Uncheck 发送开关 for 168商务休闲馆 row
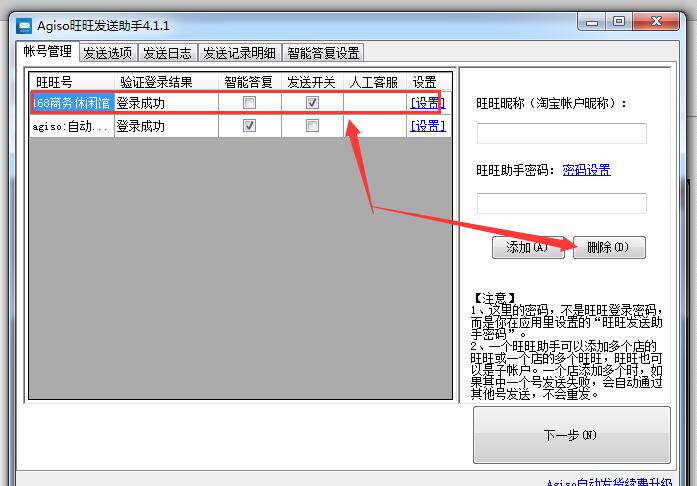Viewport: 697px width, 486px height. (312, 103)
